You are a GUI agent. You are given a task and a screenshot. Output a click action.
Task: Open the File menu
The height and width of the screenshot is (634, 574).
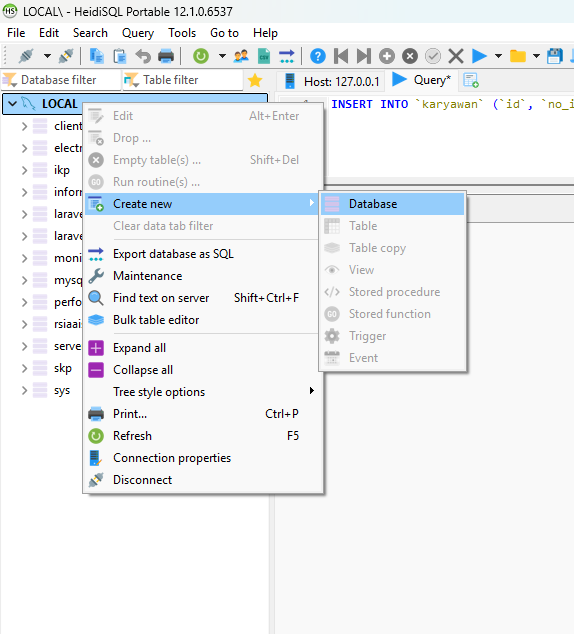[16, 33]
